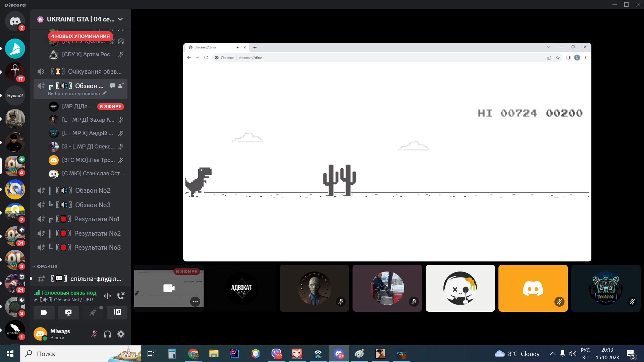Invite people to the Обзвон channel
Screen dimensions: 644x362
(x=121, y=86)
